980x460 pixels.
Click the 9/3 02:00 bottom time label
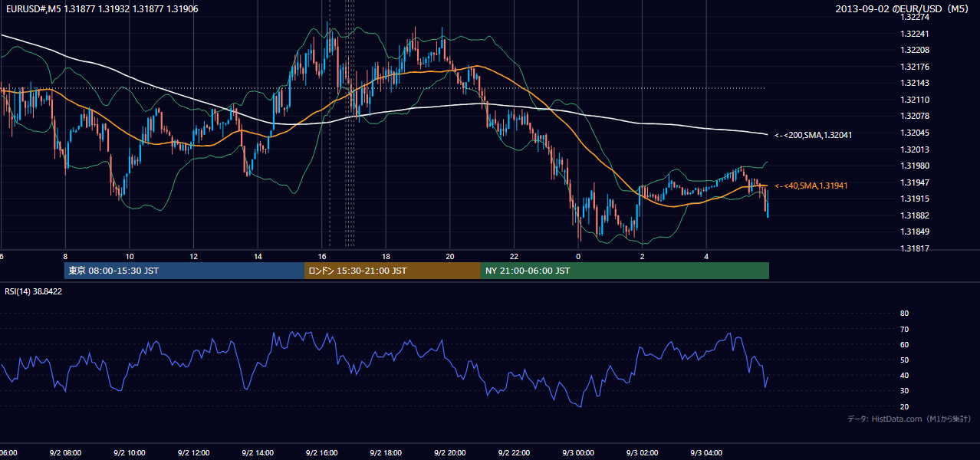pos(643,452)
